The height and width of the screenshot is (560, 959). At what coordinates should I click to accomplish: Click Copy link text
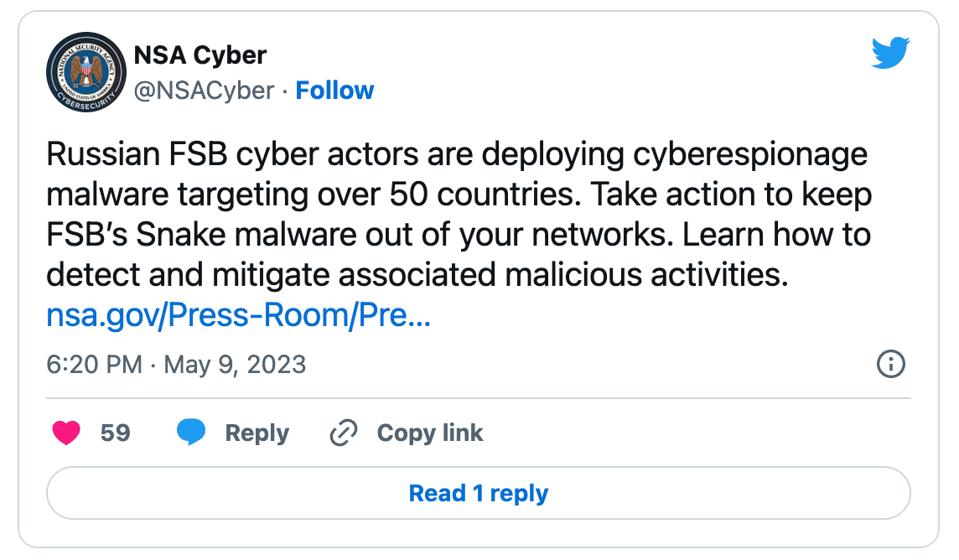[430, 433]
